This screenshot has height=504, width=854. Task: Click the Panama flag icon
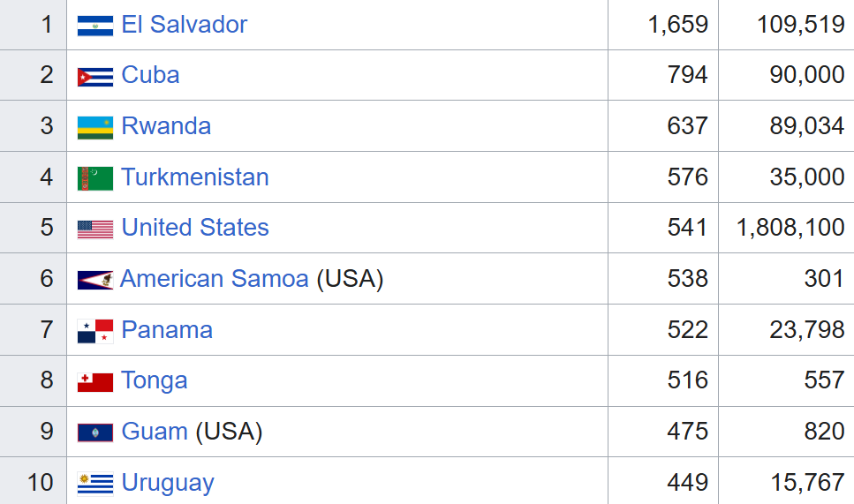click(x=95, y=331)
